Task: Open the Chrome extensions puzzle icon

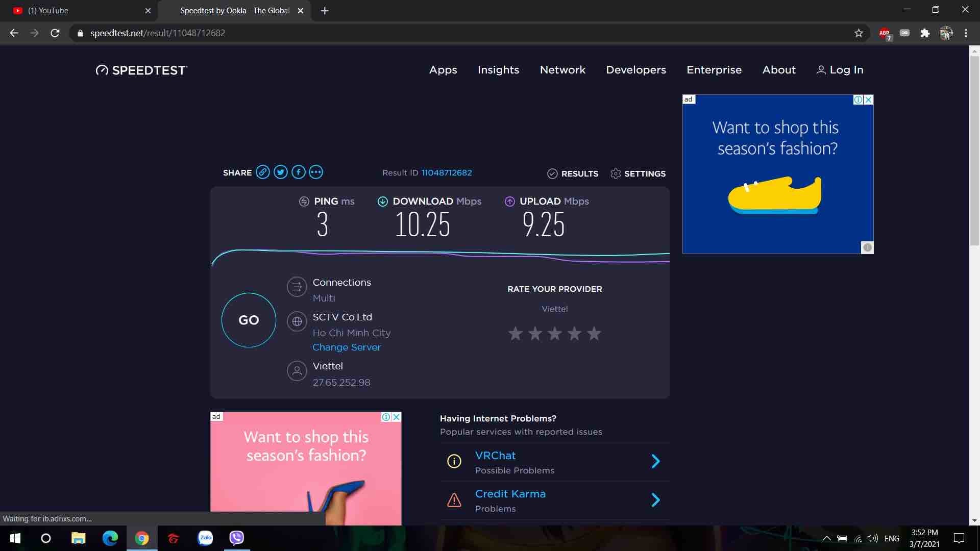Action: (925, 33)
